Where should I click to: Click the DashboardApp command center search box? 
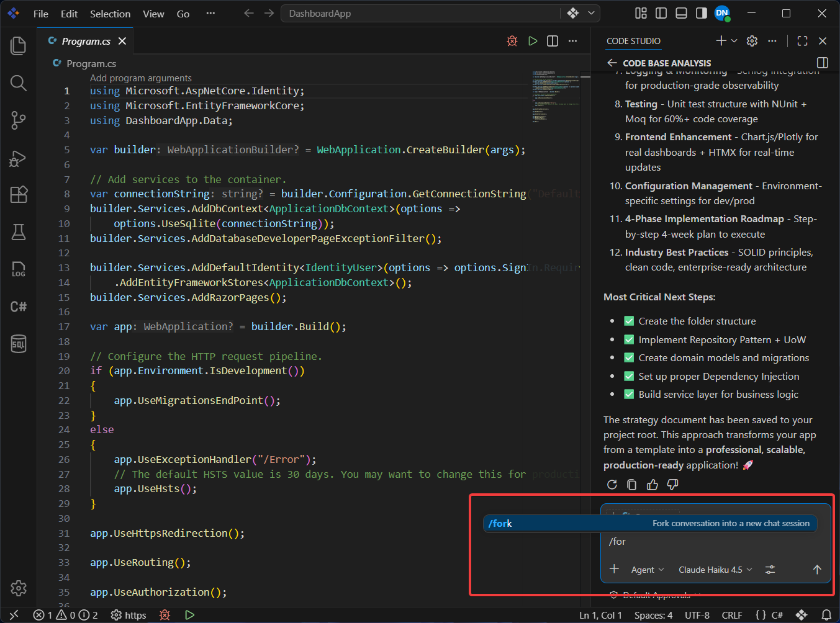422,13
